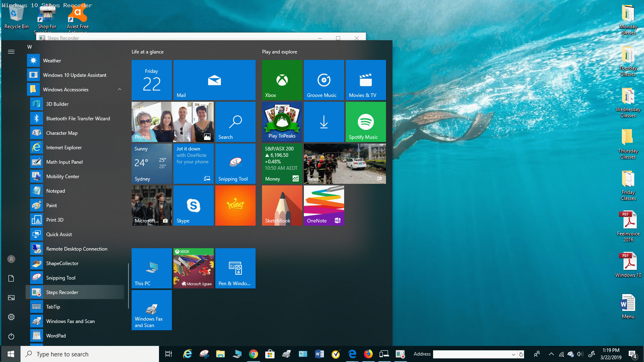
Task: Open the Skype tile
Action: tap(194, 206)
